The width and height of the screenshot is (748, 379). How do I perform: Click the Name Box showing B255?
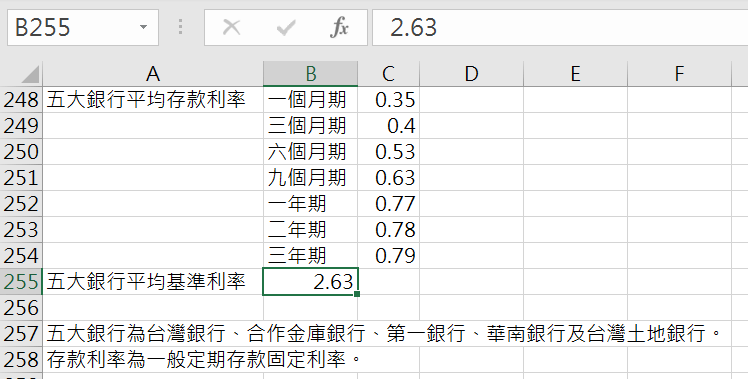coord(83,27)
